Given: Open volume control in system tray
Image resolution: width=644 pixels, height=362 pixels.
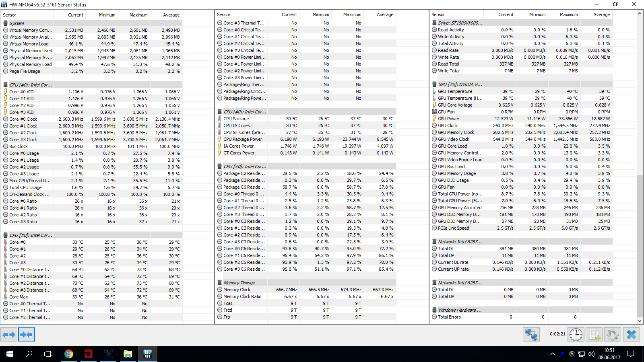Looking at the screenshot, I should (x=591, y=354).
